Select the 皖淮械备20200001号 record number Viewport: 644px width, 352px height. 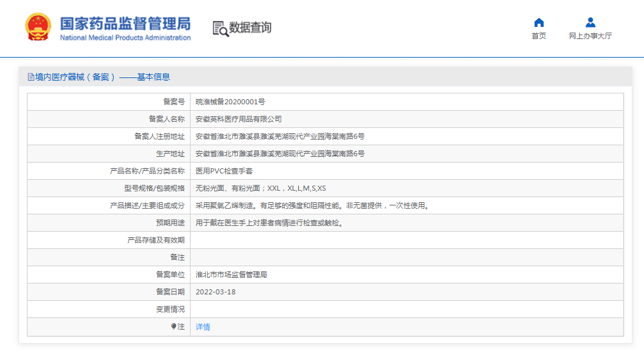point(230,102)
